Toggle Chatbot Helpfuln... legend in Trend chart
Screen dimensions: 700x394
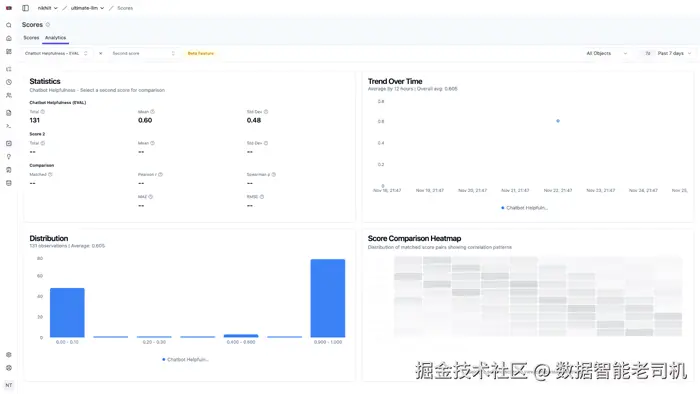(x=525, y=208)
